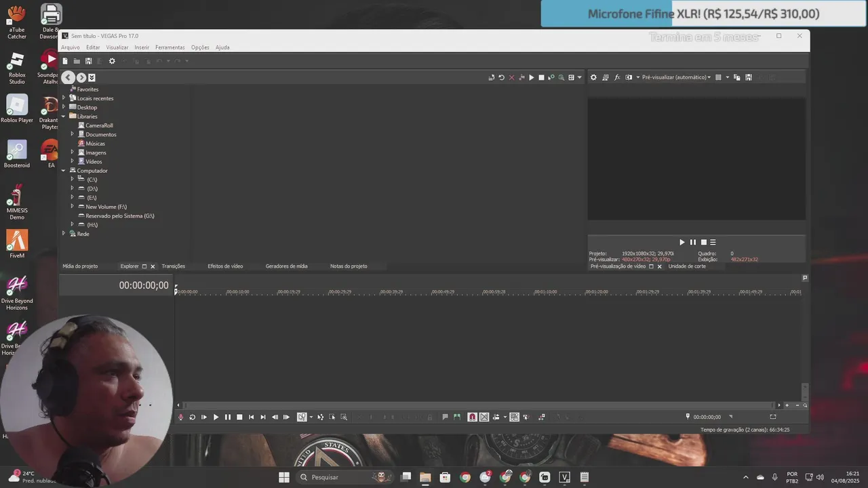Stop playback in the preview window
The image size is (868, 488).
704,242
